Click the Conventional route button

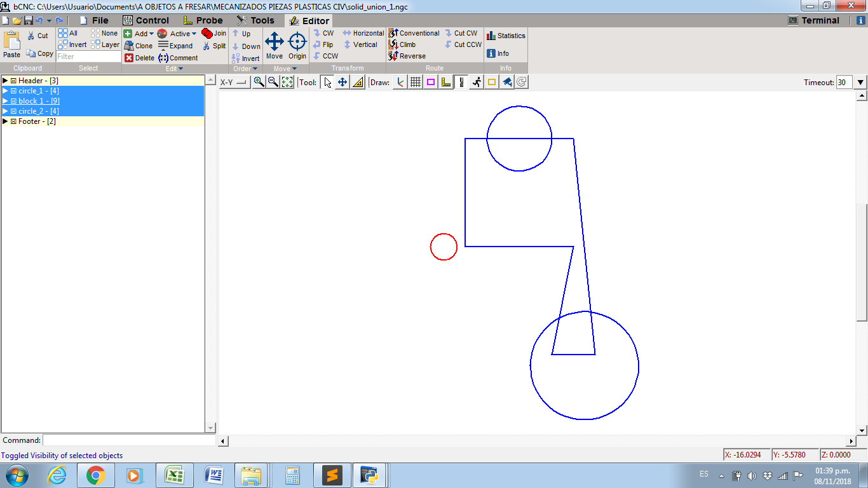point(414,33)
